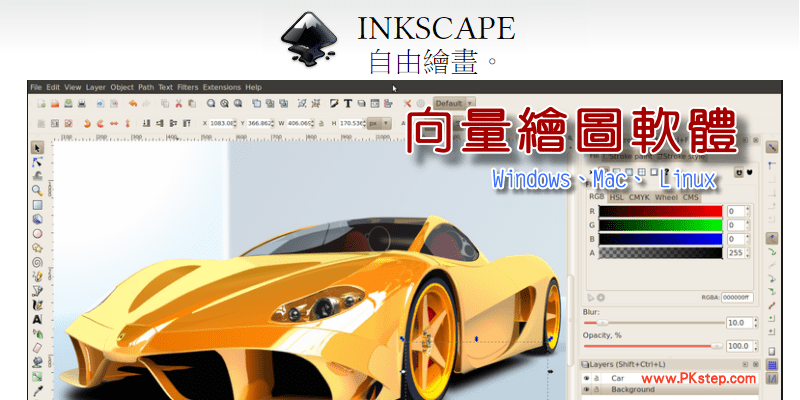Select the Gradient tool
The width and height of the screenshot is (800, 400).
tap(37, 377)
